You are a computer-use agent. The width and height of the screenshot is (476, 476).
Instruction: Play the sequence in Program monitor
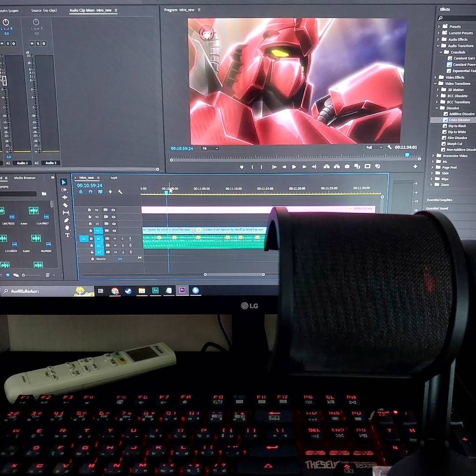point(294,167)
